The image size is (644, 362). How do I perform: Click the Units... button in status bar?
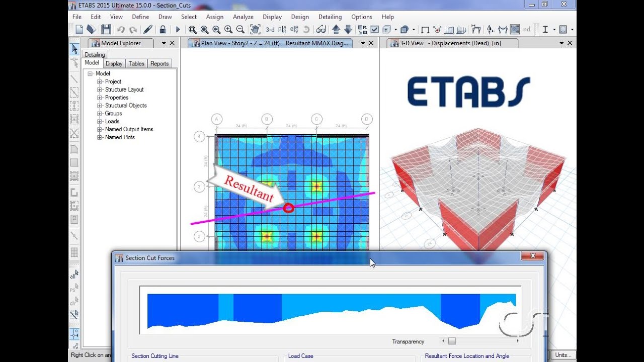(563, 355)
